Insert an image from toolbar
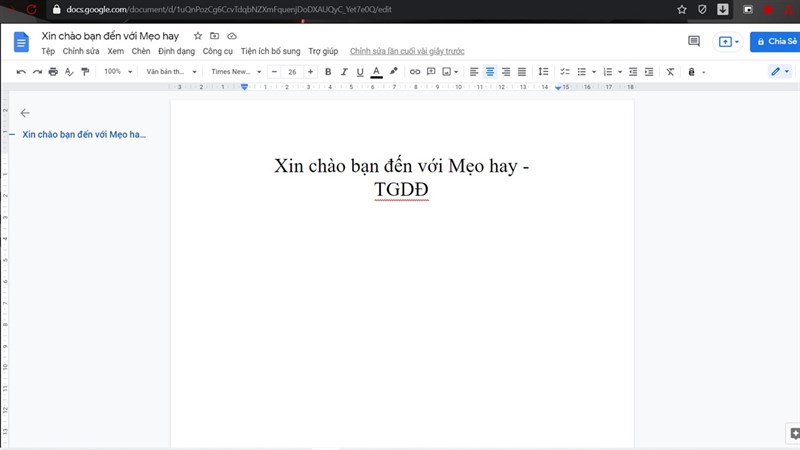800x450 pixels. [446, 72]
